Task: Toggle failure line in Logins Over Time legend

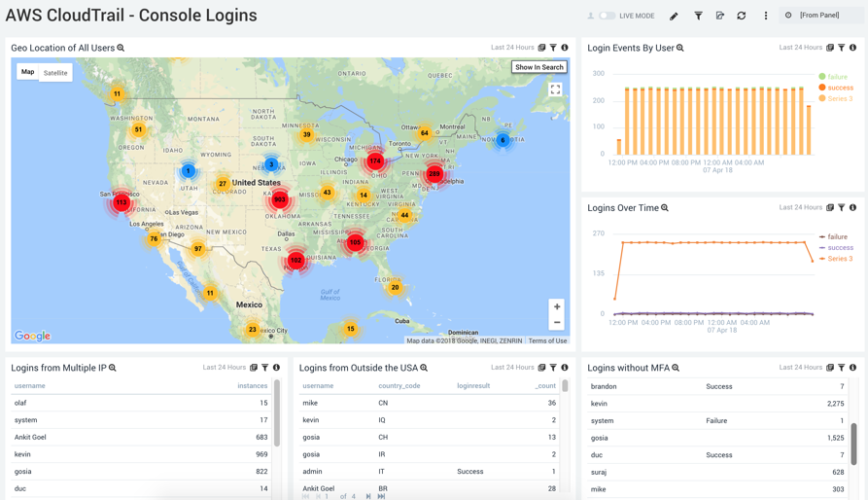Action: (x=833, y=237)
